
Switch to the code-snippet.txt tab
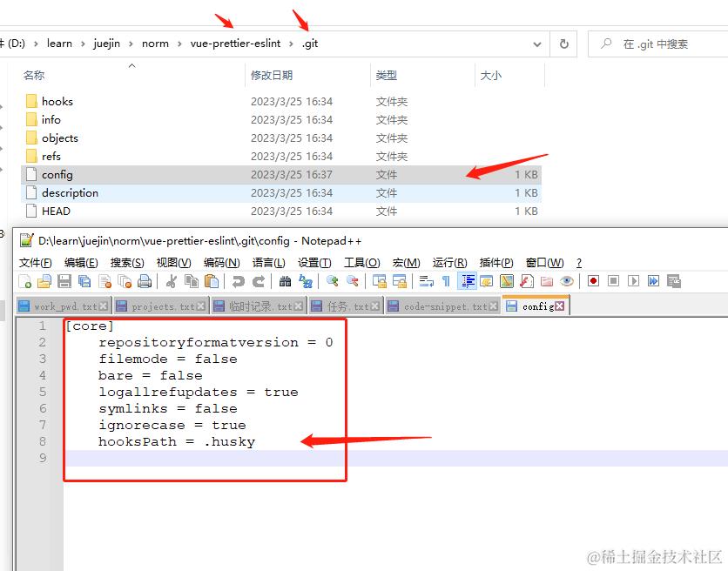pos(442,306)
